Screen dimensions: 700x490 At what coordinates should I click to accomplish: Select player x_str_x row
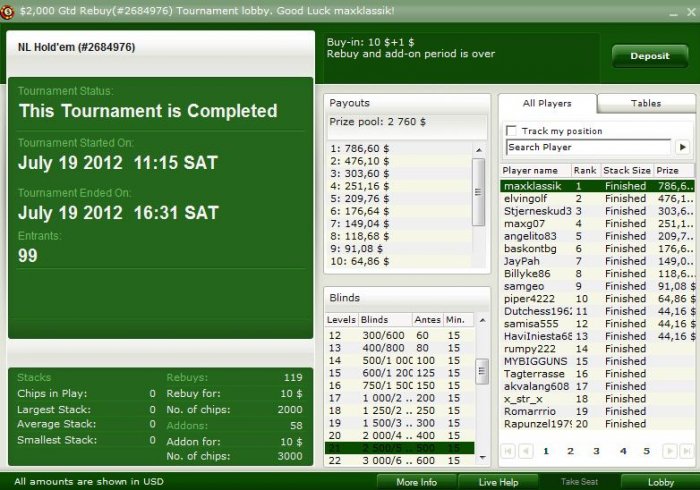pos(597,399)
